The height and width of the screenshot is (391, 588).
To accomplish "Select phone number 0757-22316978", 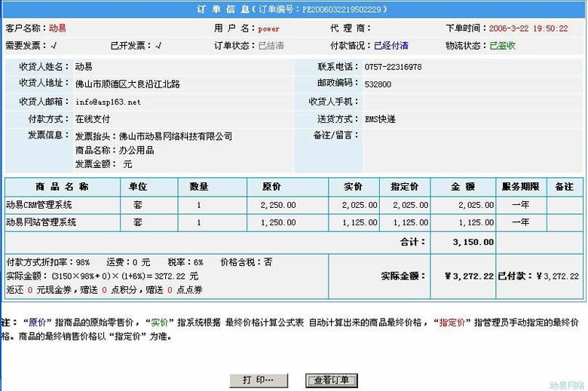I will click(x=393, y=67).
